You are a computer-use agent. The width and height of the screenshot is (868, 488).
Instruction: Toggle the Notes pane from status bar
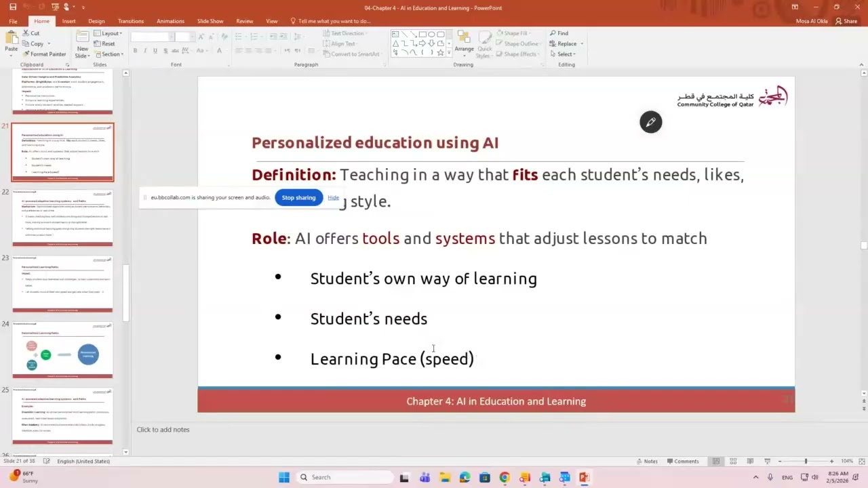647,461
